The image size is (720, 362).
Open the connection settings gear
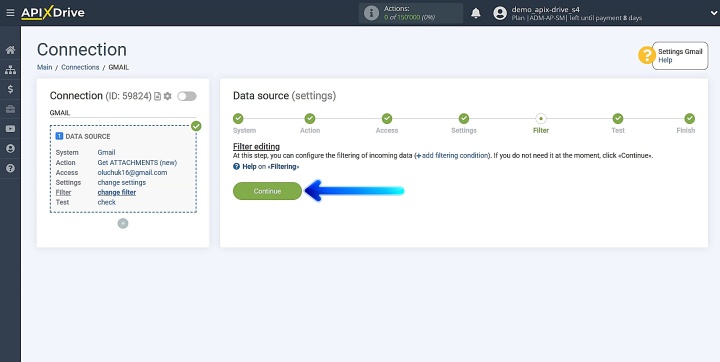pos(168,96)
